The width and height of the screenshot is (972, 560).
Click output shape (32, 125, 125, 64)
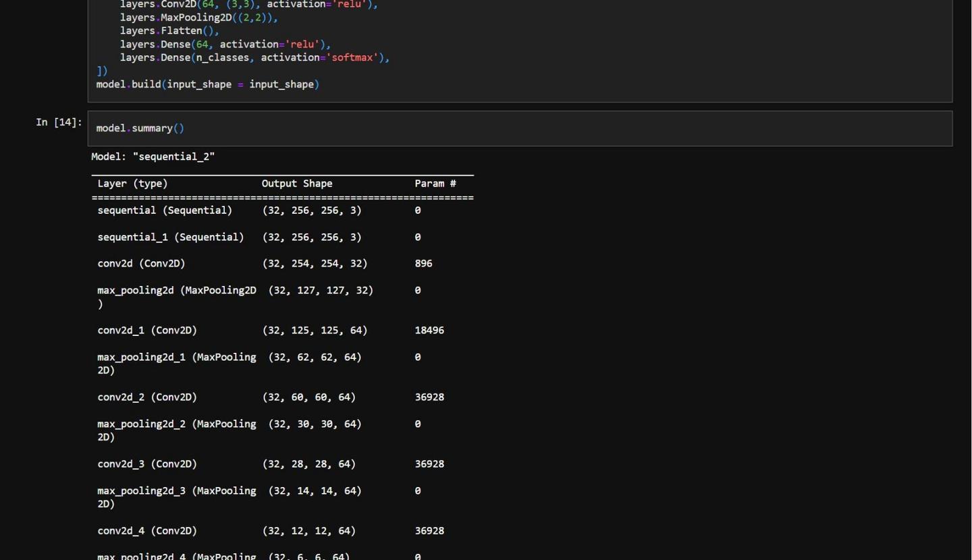point(315,331)
